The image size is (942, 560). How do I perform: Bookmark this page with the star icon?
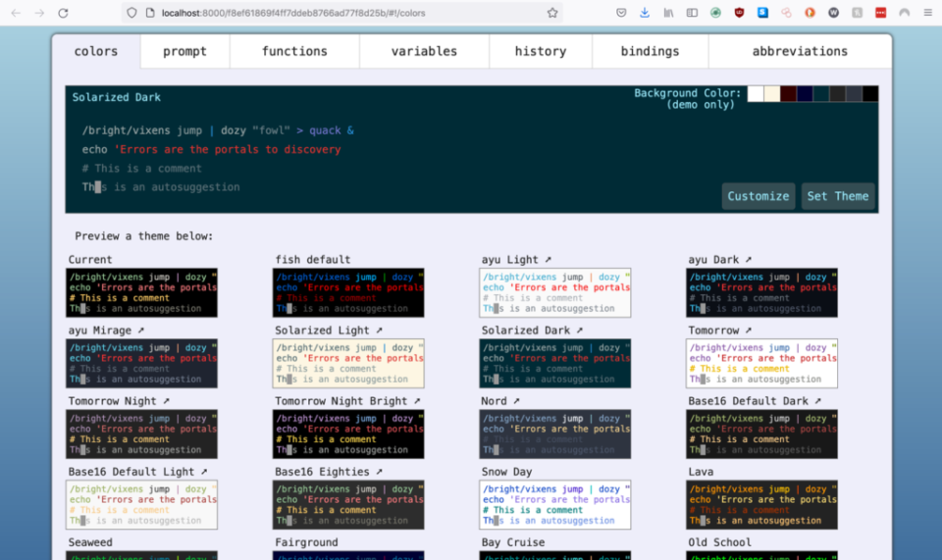[552, 13]
